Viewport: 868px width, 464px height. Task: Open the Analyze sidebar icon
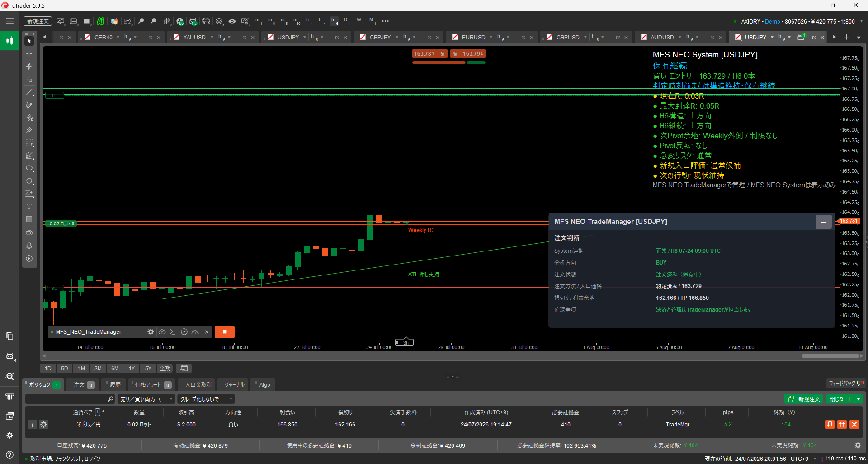(9, 376)
